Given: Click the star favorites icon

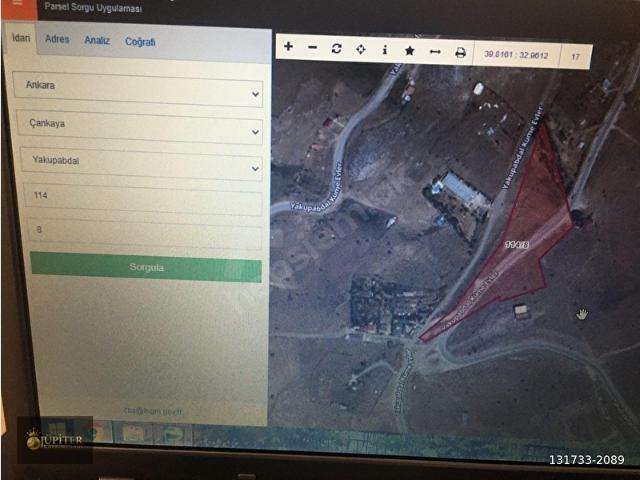Looking at the screenshot, I should (x=409, y=50).
